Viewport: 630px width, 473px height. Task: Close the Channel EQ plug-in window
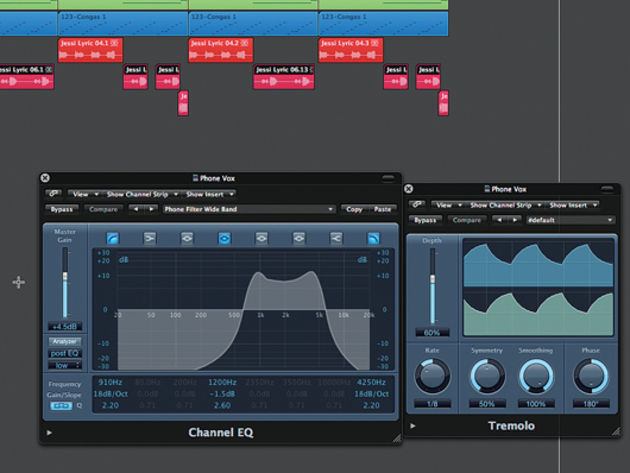pyautogui.click(x=45, y=178)
